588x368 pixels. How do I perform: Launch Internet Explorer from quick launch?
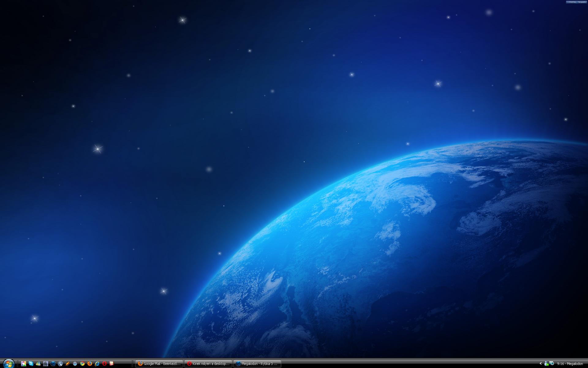pos(97,364)
